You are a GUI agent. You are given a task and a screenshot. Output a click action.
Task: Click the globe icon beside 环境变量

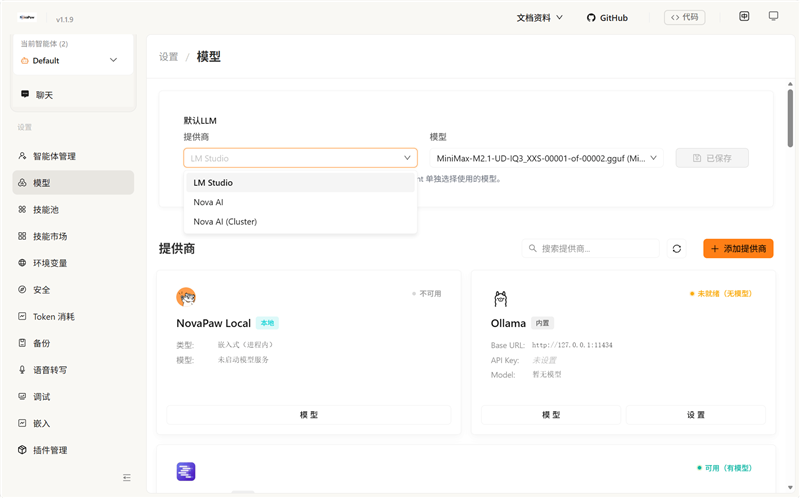pos(22,263)
